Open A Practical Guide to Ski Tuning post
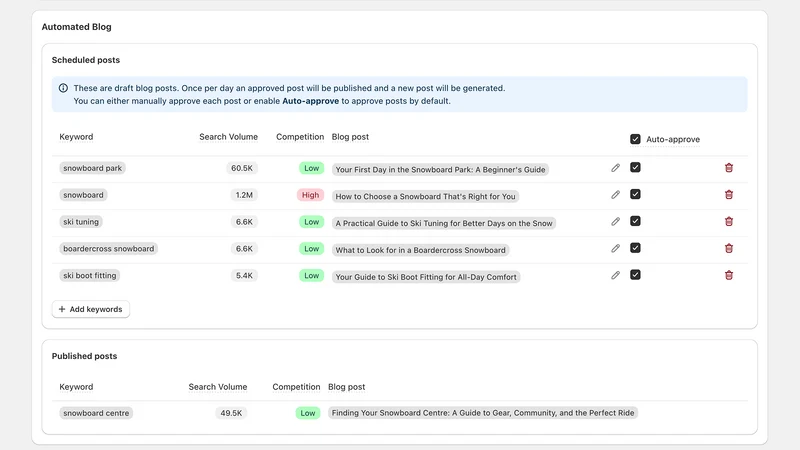This screenshot has height=450, width=800. tap(444, 223)
